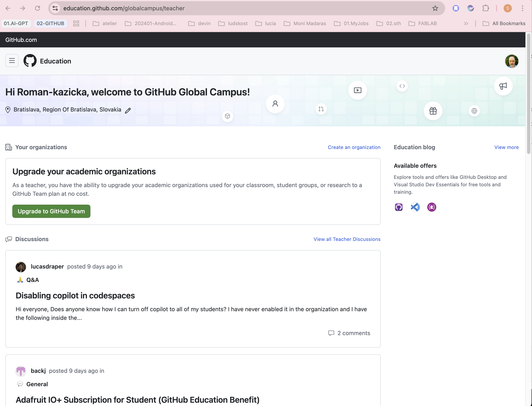The image size is (532, 406).
Task: Click the gift icon in the banner
Action: click(433, 111)
